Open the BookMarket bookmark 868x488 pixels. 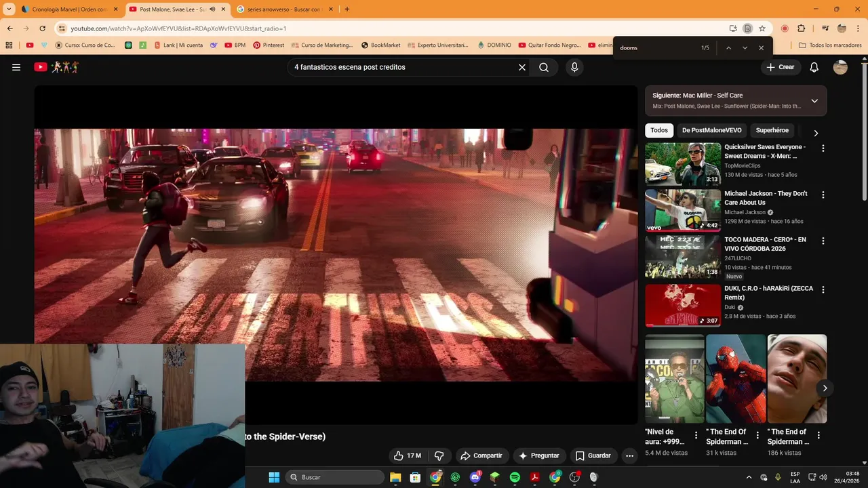coord(381,45)
